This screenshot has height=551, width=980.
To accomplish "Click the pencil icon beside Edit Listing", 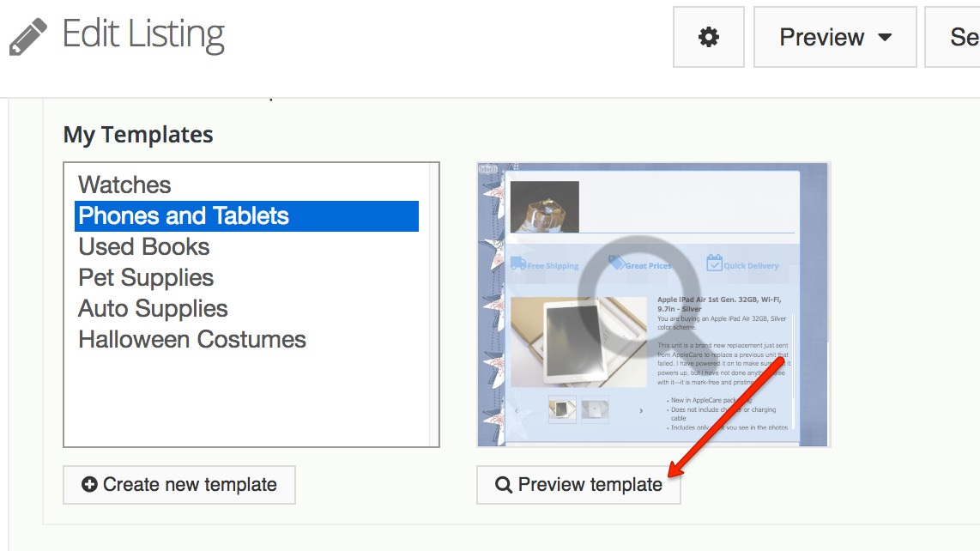I will (28, 37).
